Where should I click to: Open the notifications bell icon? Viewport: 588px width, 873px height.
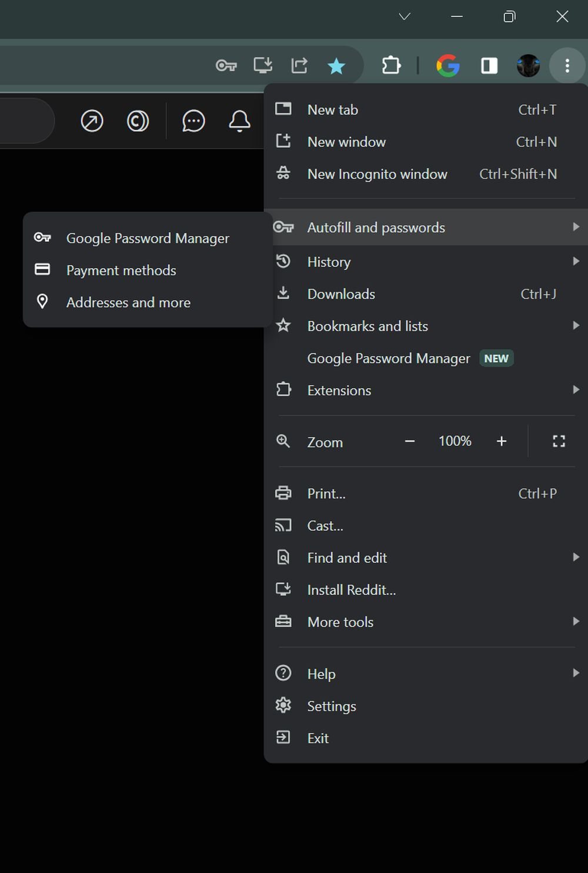(x=239, y=121)
